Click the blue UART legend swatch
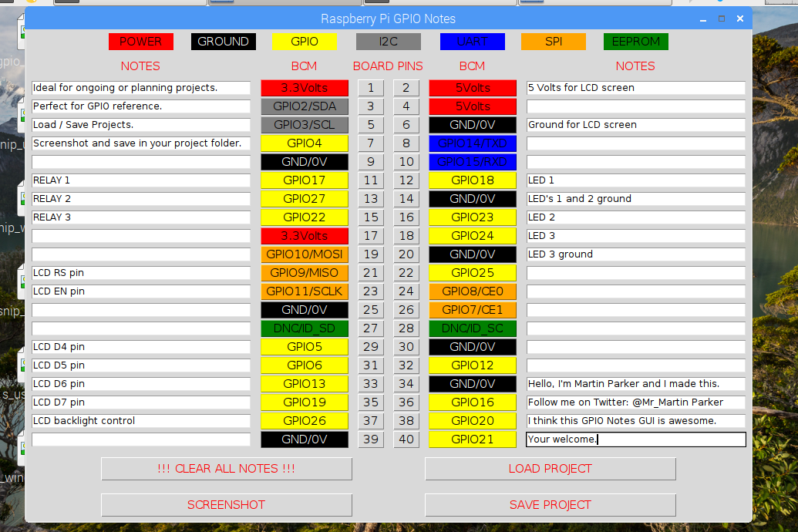The image size is (798, 532). [473, 42]
